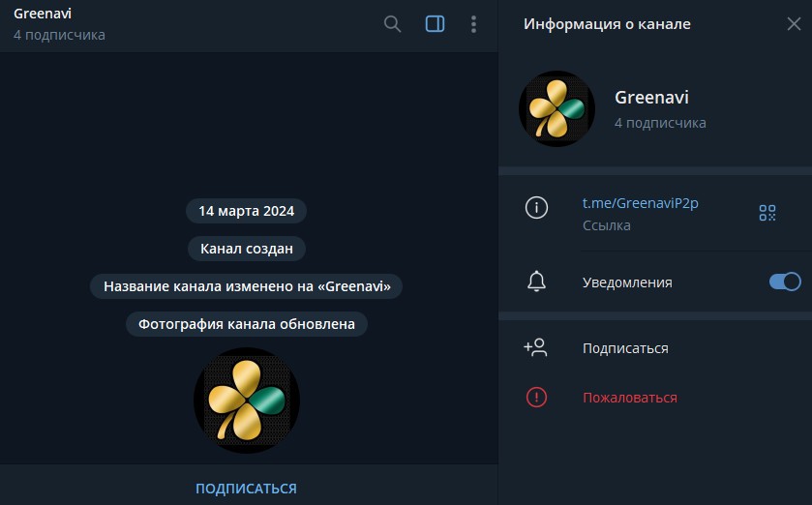Click the info circle icon beside link

tap(536, 207)
